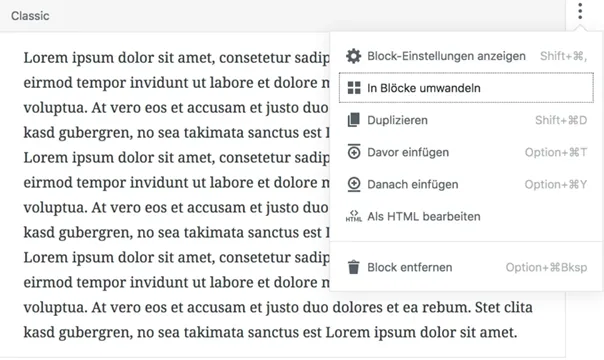Click the Shift+⌘, shortcut text
This screenshot has height=360, width=604.
click(563, 56)
